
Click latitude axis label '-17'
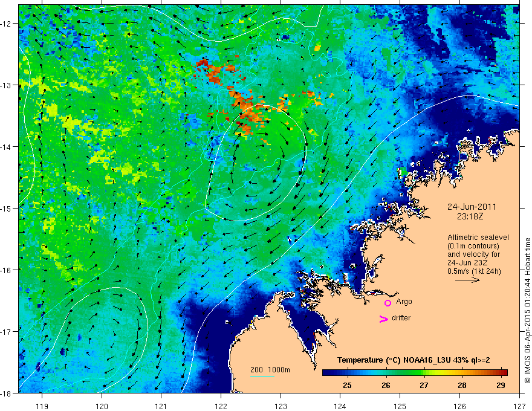pos(7,332)
